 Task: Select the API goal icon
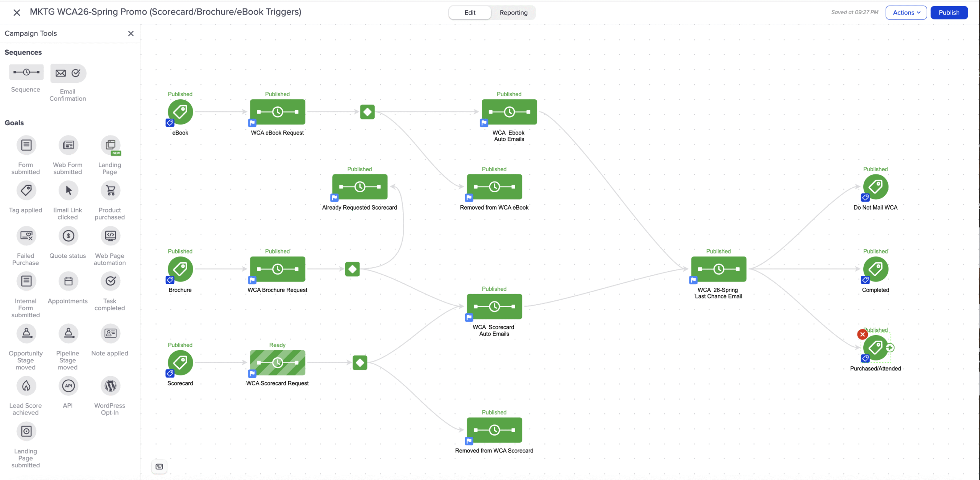pos(68,386)
